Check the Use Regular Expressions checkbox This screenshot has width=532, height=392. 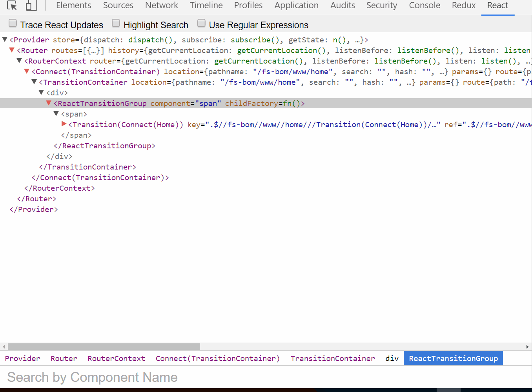(x=201, y=24)
